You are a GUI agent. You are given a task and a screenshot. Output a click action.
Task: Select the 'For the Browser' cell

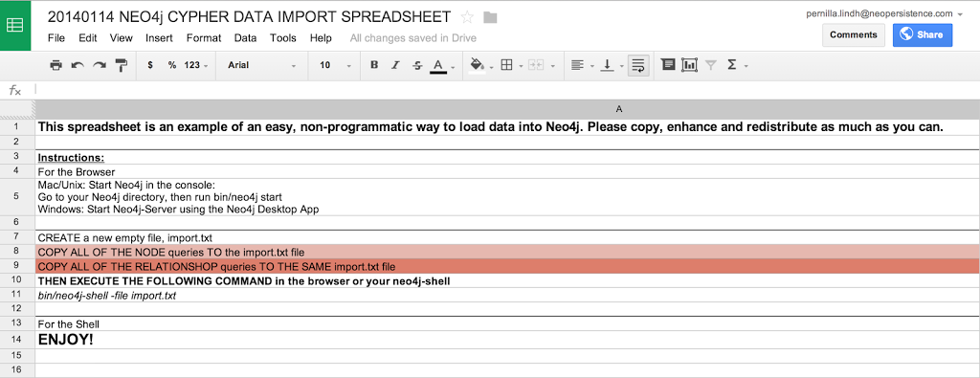click(x=507, y=171)
